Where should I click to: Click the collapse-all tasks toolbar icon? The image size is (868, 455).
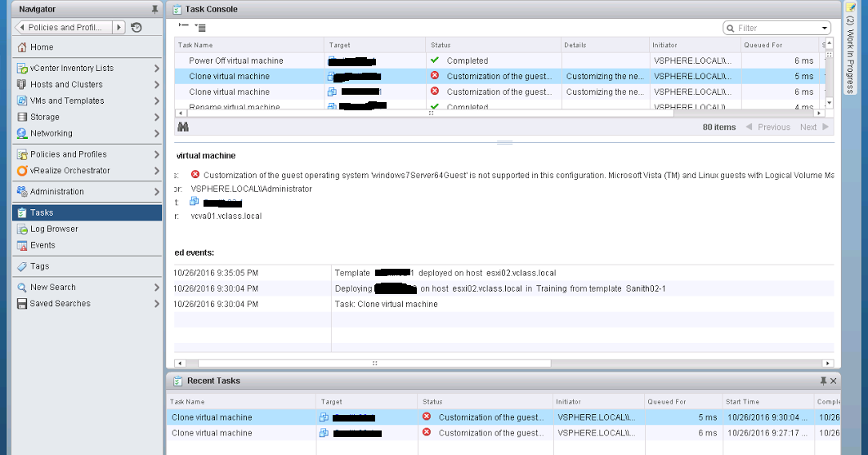[184, 27]
